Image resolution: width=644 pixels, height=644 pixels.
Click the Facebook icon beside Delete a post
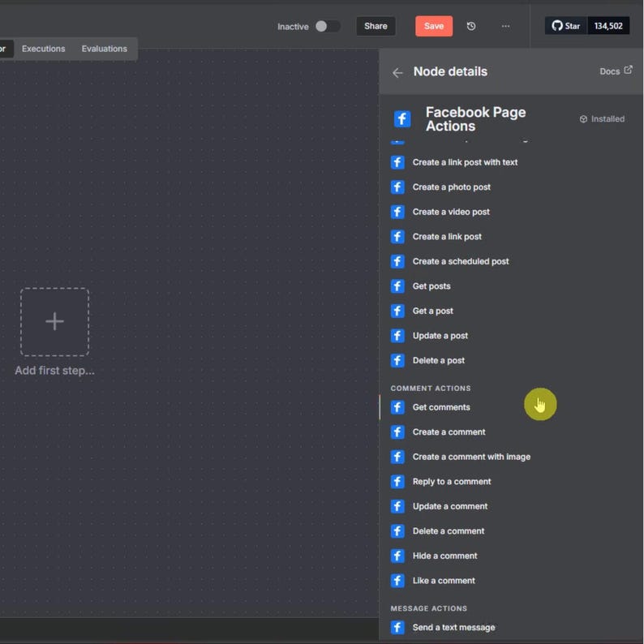pos(397,360)
